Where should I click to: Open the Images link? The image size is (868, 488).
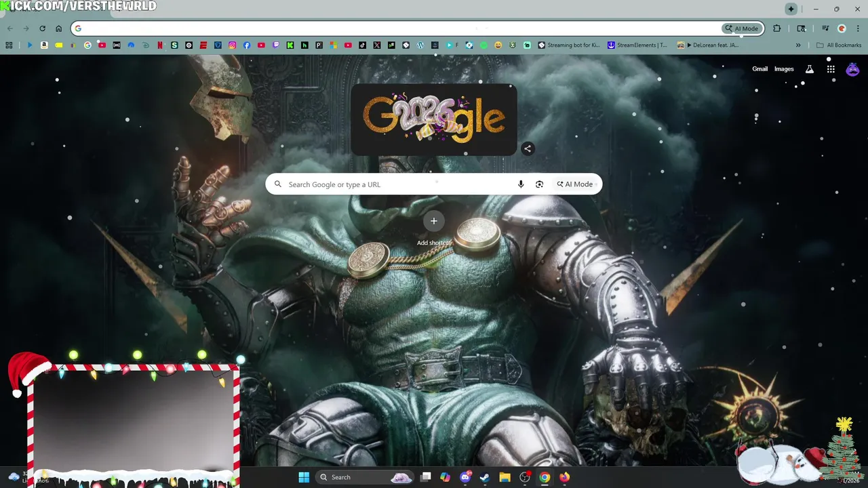[784, 69]
